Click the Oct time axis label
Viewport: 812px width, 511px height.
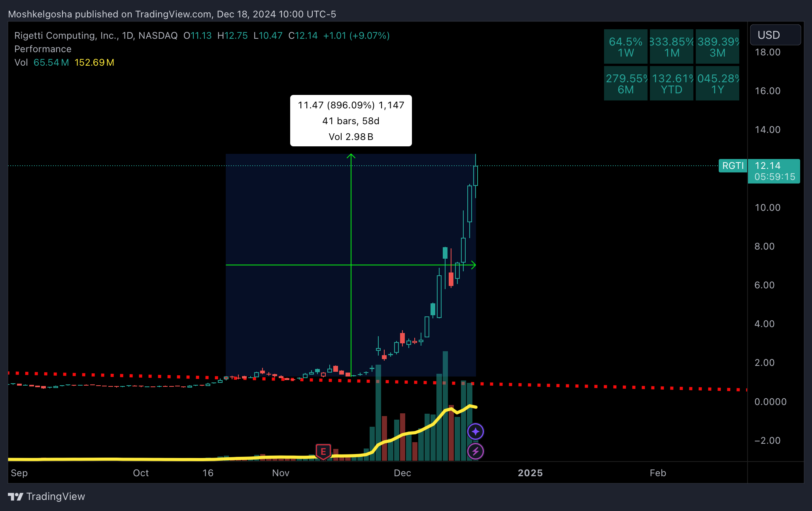point(141,473)
